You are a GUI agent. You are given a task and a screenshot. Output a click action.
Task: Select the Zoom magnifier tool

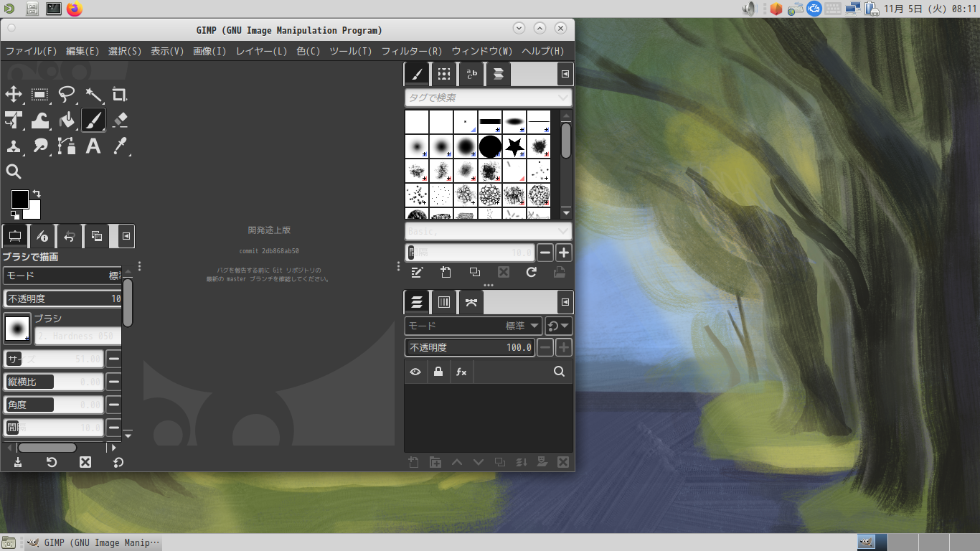(x=14, y=171)
